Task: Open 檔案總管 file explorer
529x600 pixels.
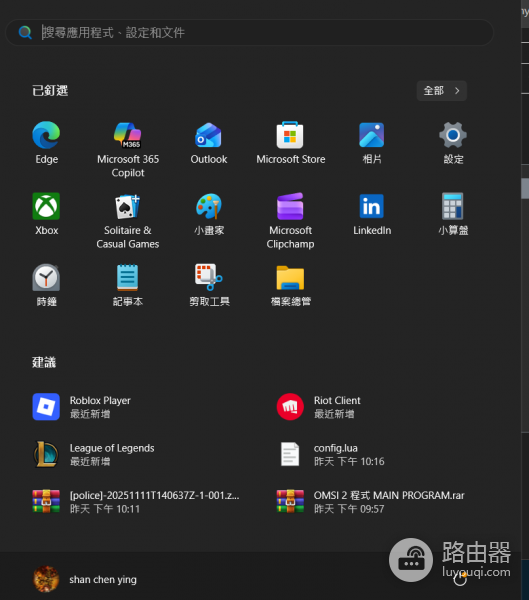Action: tap(291, 285)
